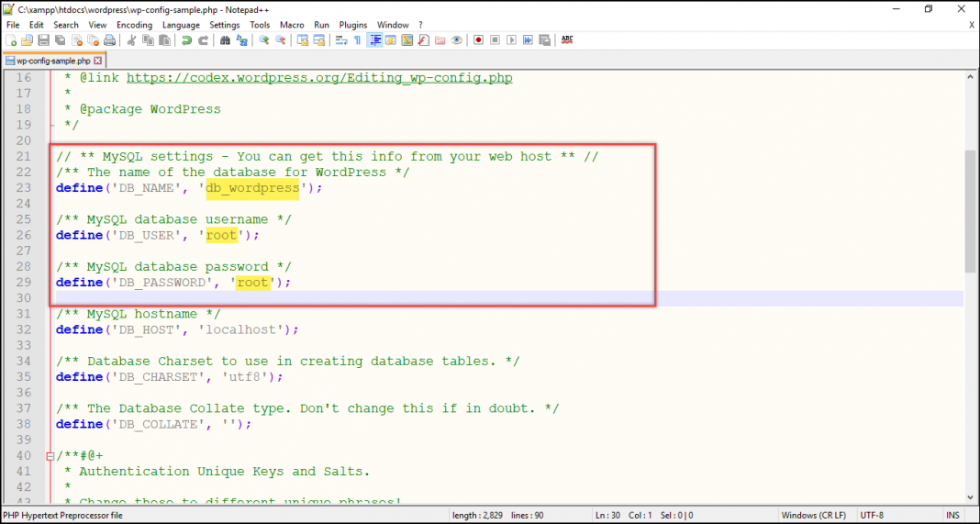Image resolution: width=980 pixels, height=524 pixels.
Task: Click the codex.wordpress.org Editing_wp-config link
Action: point(319,78)
